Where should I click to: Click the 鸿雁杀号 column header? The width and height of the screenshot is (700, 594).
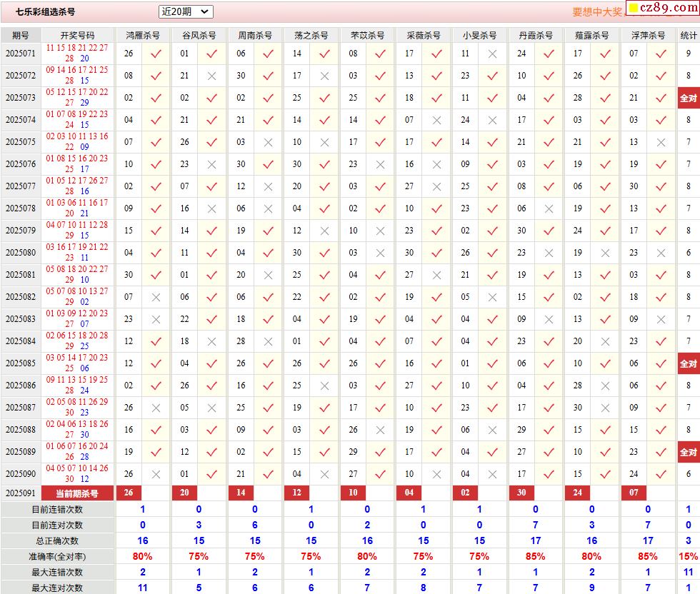click(x=143, y=35)
